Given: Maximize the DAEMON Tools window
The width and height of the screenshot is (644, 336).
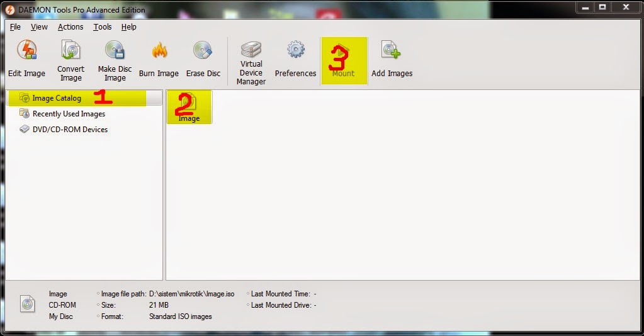Looking at the screenshot, I should (x=602, y=8).
